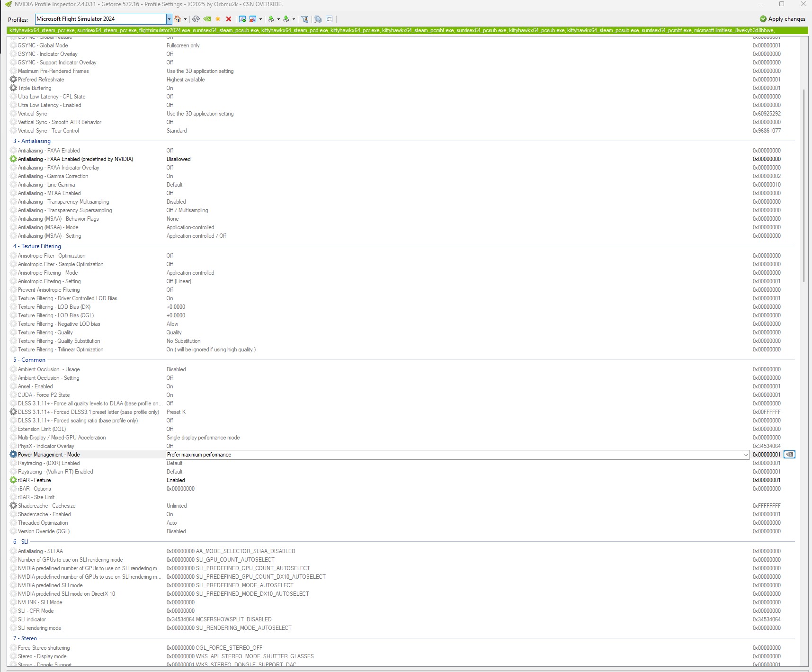This screenshot has width=812, height=672.
Task: Click the home profile icon in toolbar
Action: 178,19
